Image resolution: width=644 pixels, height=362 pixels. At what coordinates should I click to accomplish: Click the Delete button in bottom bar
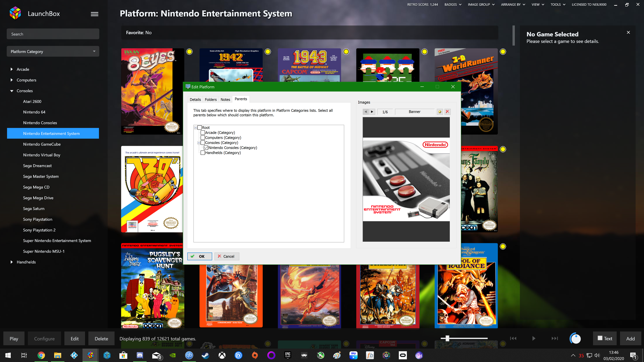(101, 339)
